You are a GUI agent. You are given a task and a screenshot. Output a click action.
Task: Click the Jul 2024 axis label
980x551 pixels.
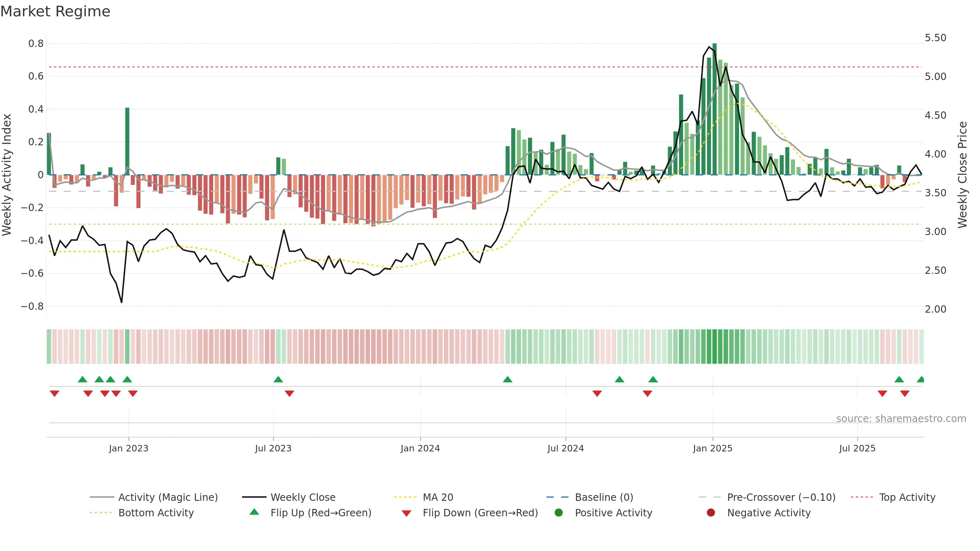(x=566, y=448)
